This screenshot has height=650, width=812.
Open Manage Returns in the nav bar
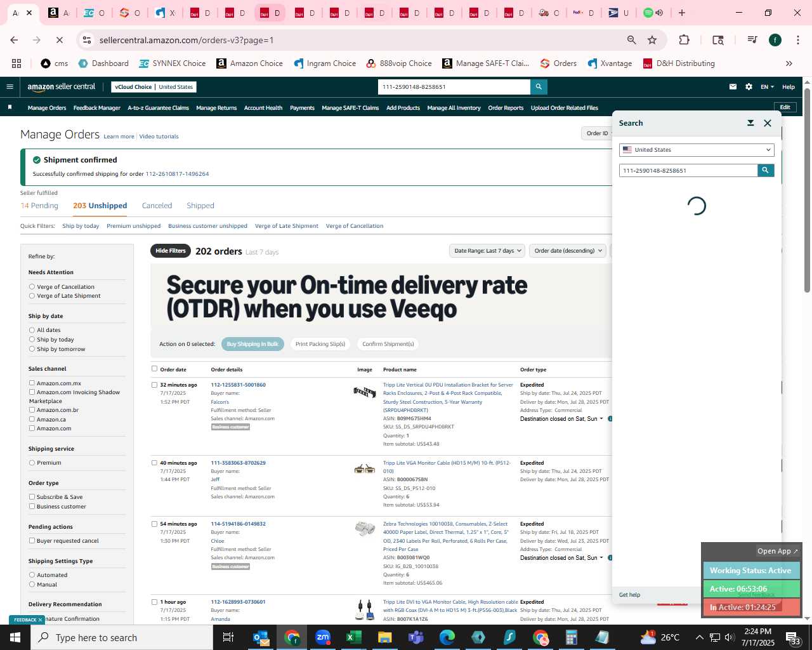[216, 108]
